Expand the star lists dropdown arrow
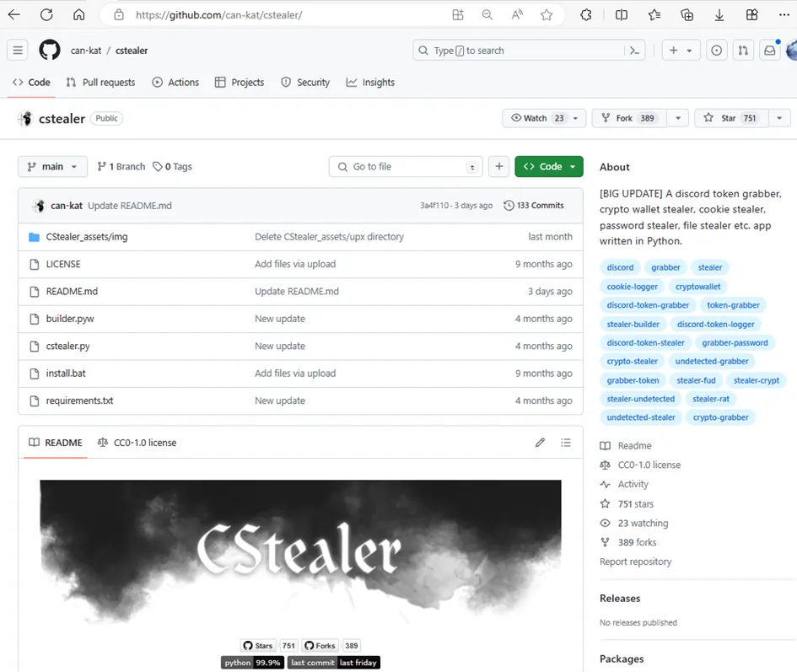The height and width of the screenshot is (672, 797). [779, 119]
